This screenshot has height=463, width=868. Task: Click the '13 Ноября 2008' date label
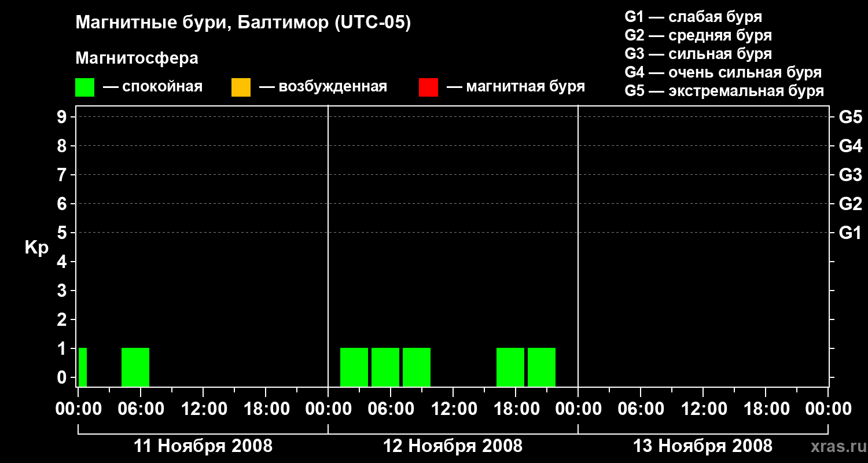(703, 446)
